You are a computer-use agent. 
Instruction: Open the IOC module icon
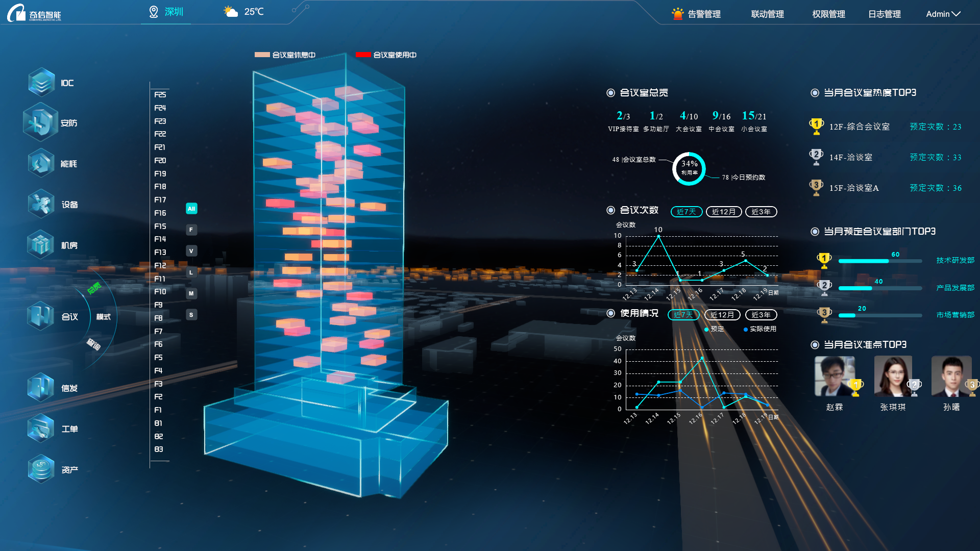(42, 82)
